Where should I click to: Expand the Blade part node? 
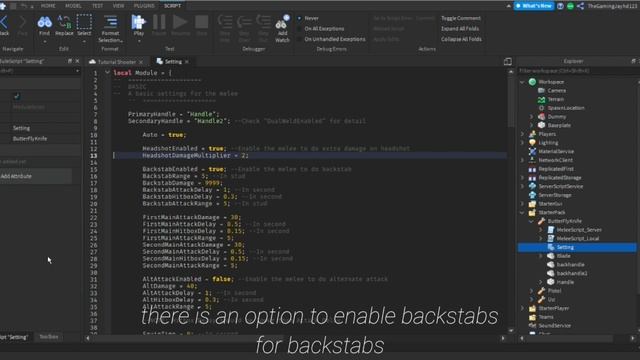[x=541, y=256]
